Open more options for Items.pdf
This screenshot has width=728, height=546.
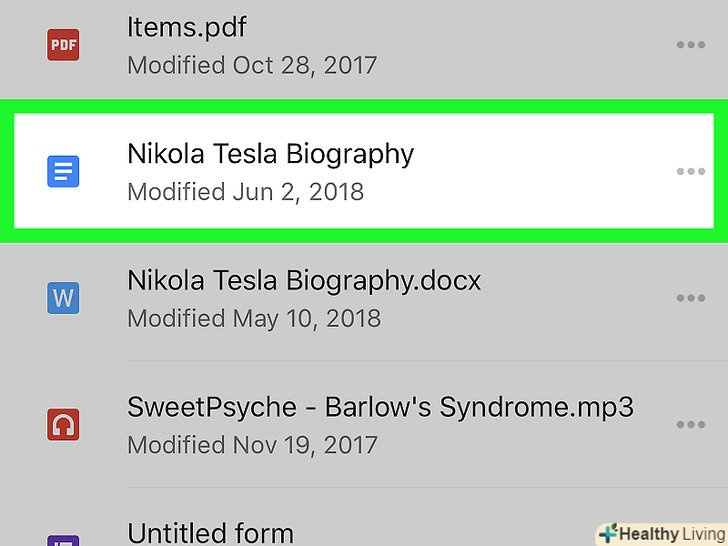pos(690,45)
